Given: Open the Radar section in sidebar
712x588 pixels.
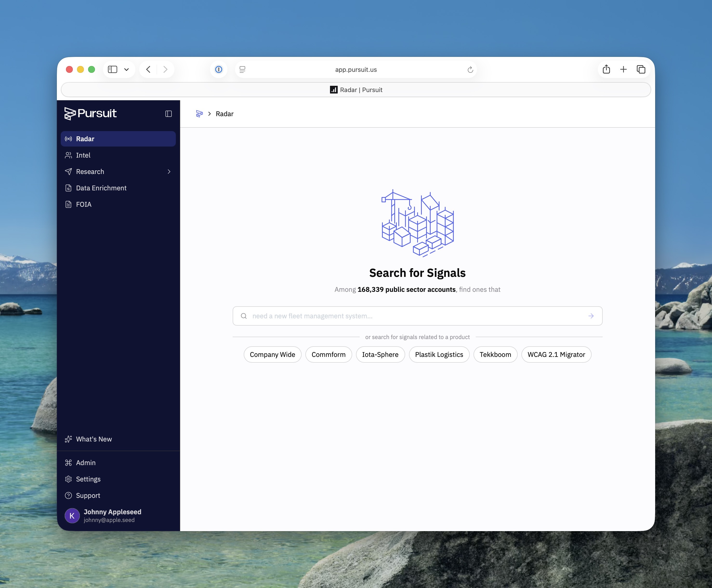Looking at the screenshot, I should click(118, 139).
